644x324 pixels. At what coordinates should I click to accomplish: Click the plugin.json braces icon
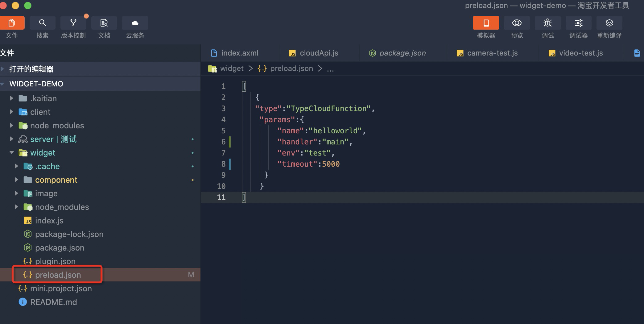click(28, 261)
